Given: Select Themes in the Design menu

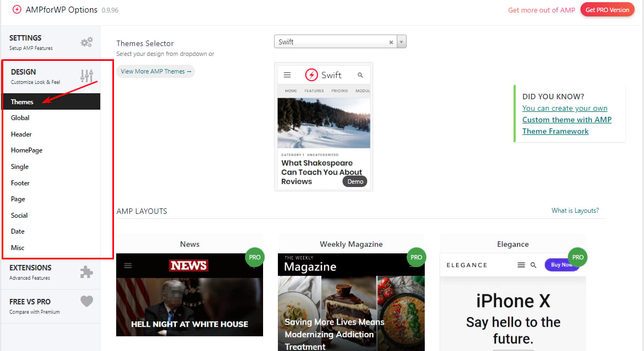Looking at the screenshot, I should pos(52,101).
